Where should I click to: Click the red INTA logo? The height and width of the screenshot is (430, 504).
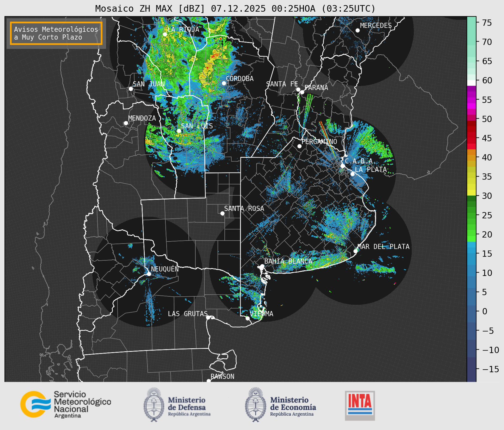[360, 405]
